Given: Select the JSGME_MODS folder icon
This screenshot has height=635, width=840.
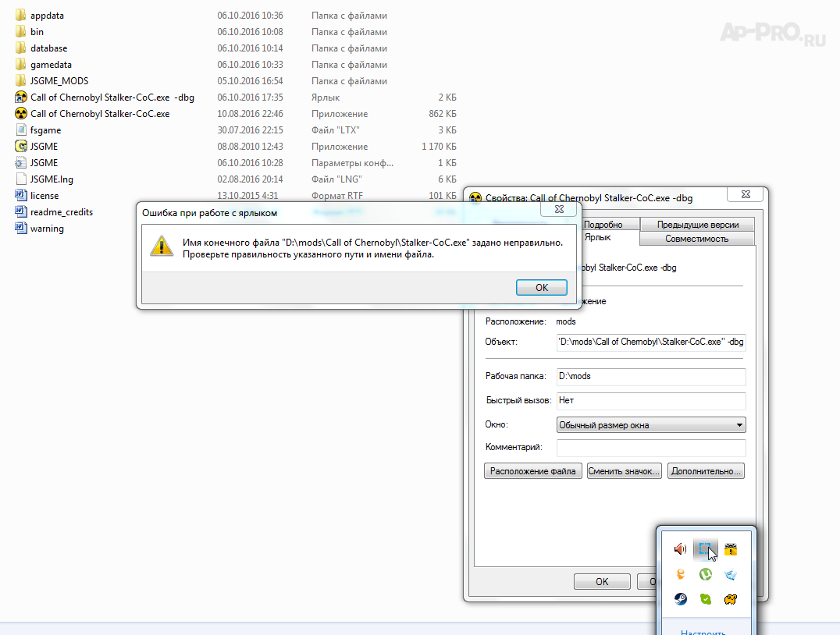Looking at the screenshot, I should (20, 80).
